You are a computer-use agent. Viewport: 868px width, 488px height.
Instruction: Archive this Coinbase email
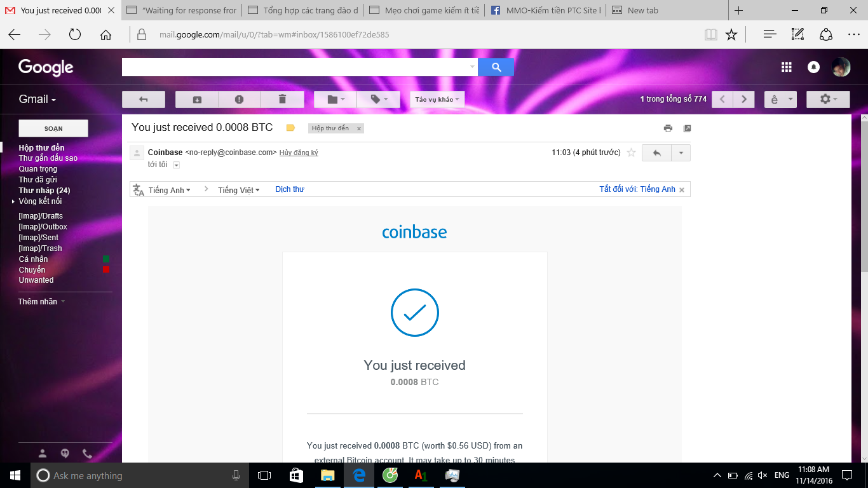197,99
